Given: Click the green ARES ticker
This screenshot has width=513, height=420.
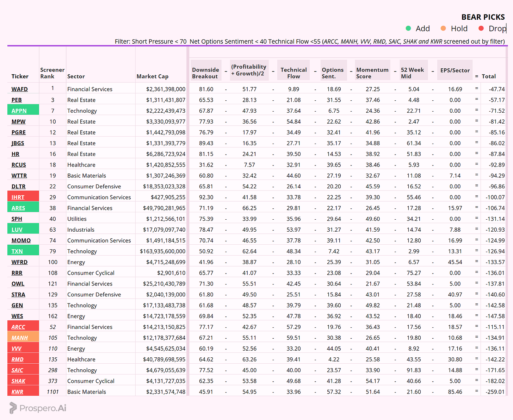Looking at the screenshot, I should (x=18, y=208).
